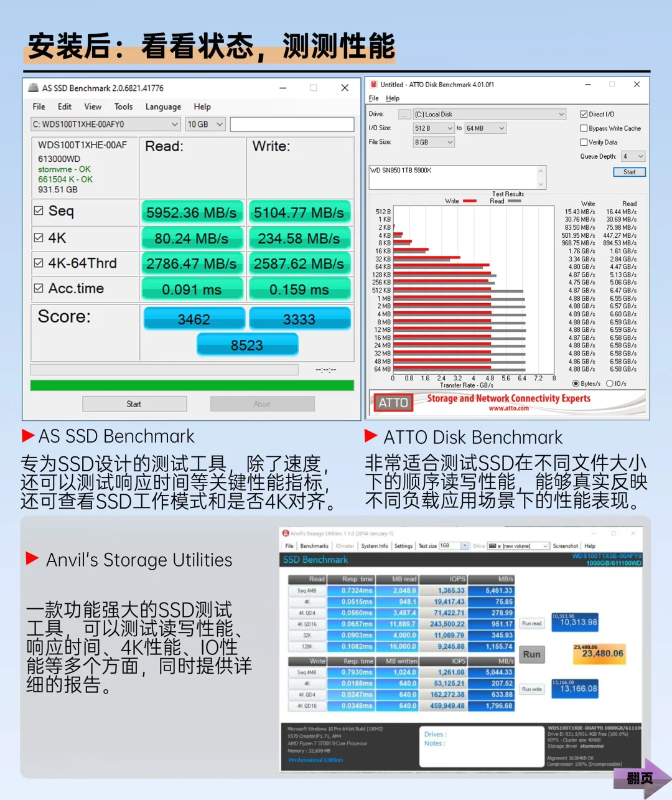Open the Help menu in AS SSD Benchmark
Screen dimensions: 672x800
tap(202, 106)
